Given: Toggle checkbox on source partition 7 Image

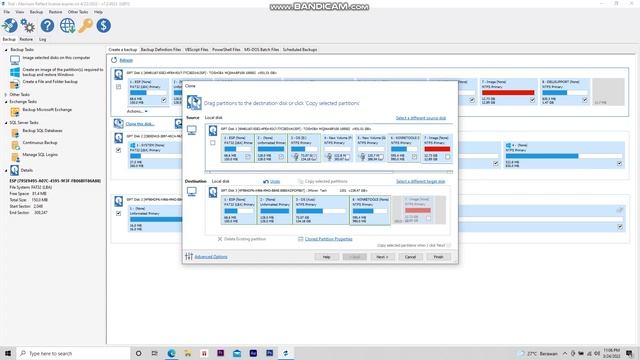Looking at the screenshot, I should (x=448, y=157).
